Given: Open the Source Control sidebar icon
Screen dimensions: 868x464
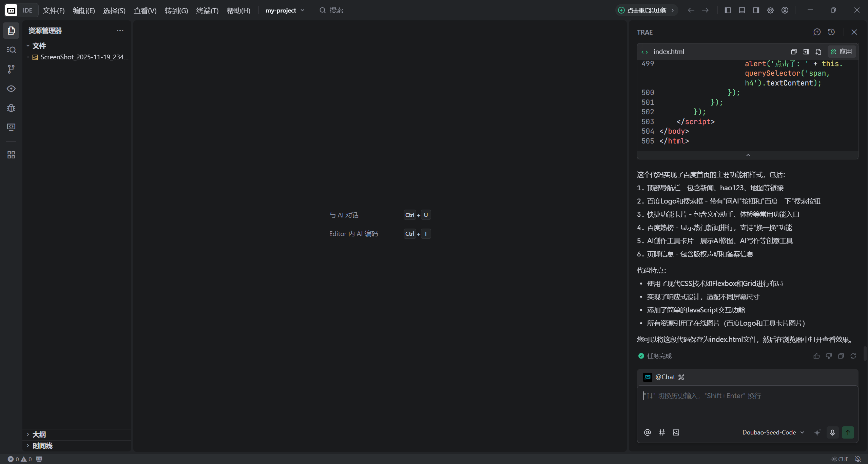Looking at the screenshot, I should 11,69.
